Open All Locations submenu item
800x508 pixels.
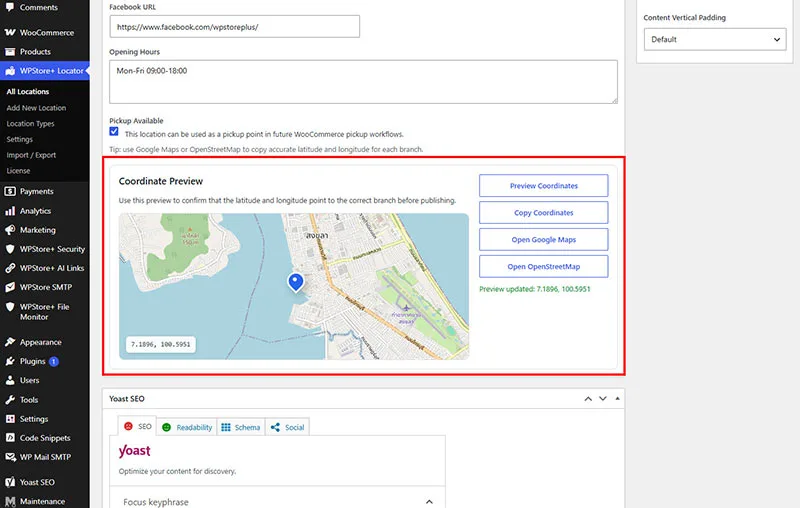click(28, 92)
